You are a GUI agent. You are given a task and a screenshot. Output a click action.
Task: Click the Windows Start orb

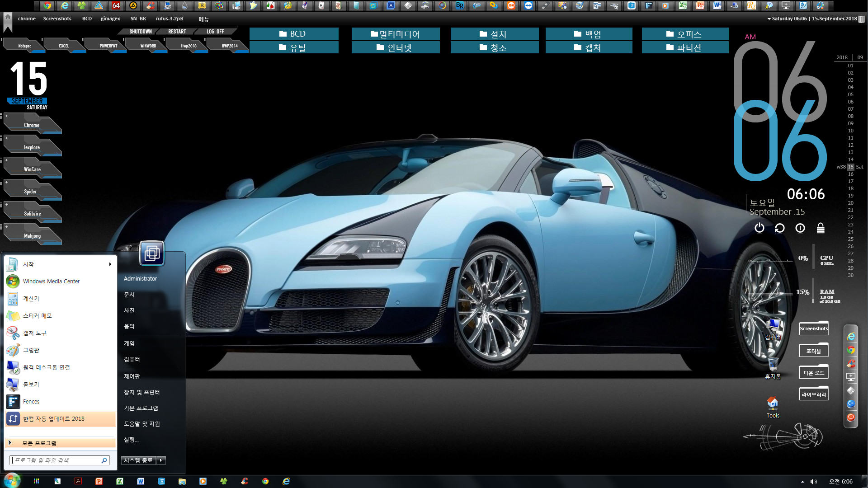12,480
